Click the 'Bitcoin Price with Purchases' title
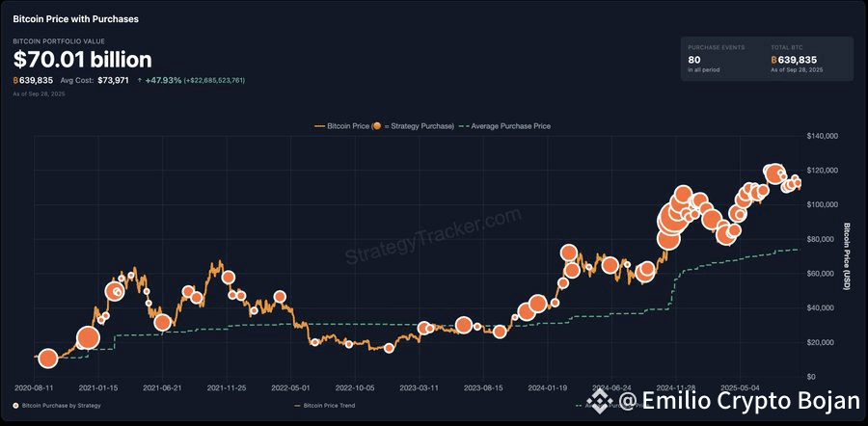Viewport: 868px width, 426px height. [x=76, y=19]
